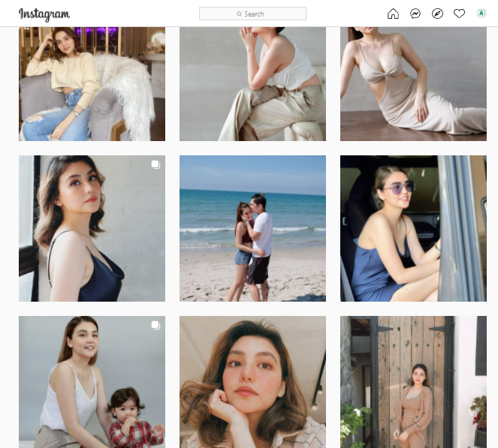The height and width of the screenshot is (448, 498).
Task: Open post by the wooden door
Action: tap(413, 382)
